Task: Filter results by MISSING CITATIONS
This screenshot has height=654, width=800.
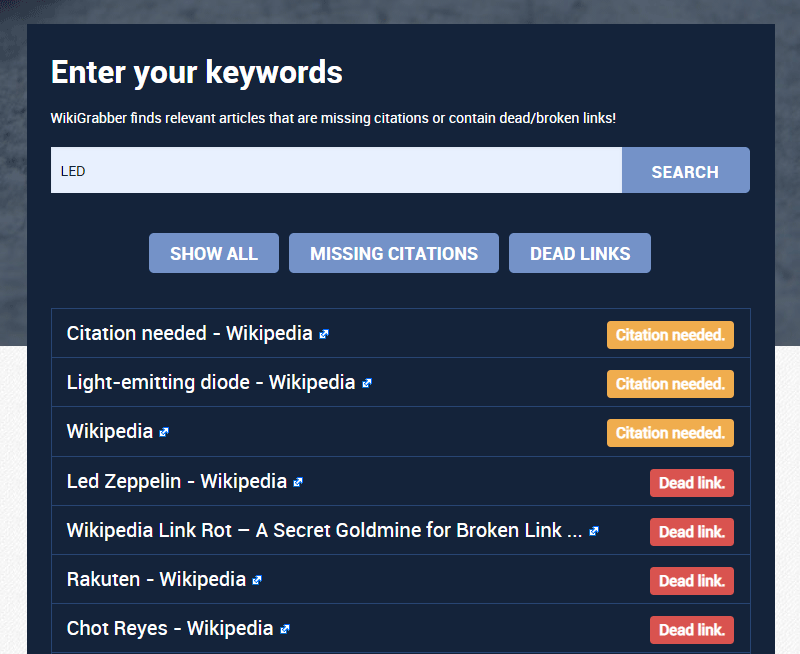Action: point(394,253)
